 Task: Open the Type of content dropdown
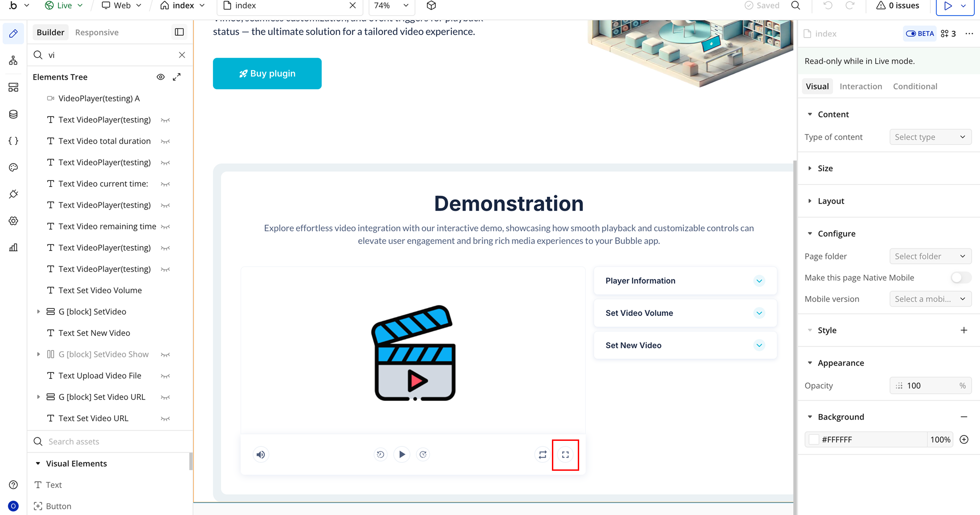tap(930, 137)
